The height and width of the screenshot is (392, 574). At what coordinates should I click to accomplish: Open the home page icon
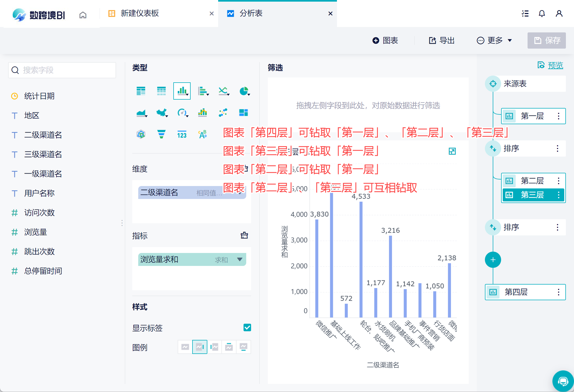point(83,15)
